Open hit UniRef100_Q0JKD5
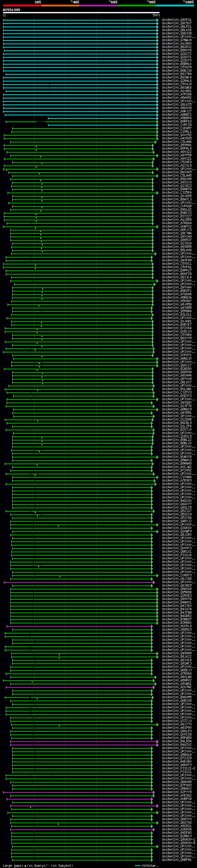The image size is (197, 868). coord(177,196)
